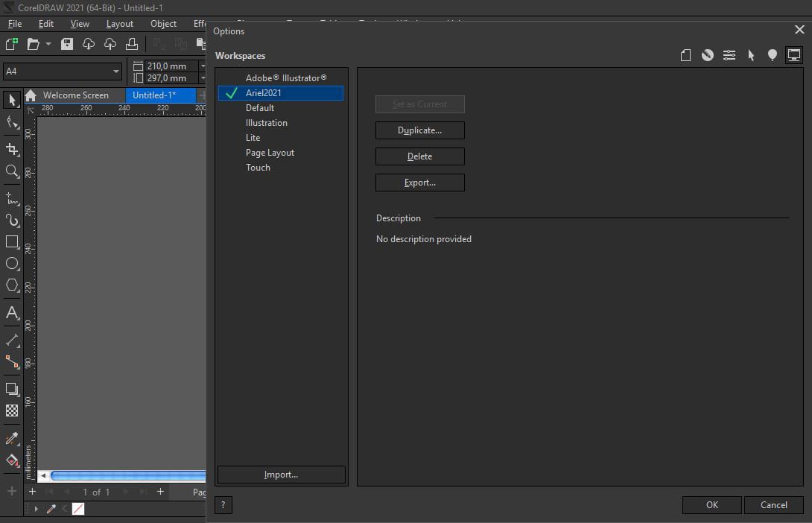Select the Color Eyedropper tool in toolbox
This screenshot has height=523, width=812.
[12, 439]
